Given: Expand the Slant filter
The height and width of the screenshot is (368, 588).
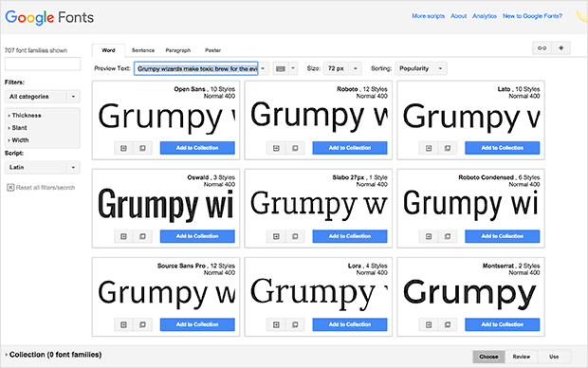Looking at the screenshot, I should point(19,128).
